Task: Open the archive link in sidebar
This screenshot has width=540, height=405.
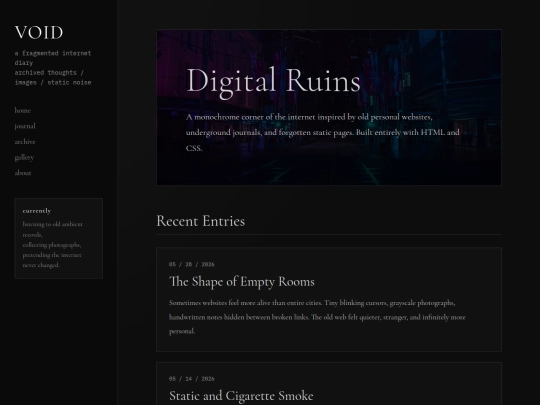Action: 25,142
